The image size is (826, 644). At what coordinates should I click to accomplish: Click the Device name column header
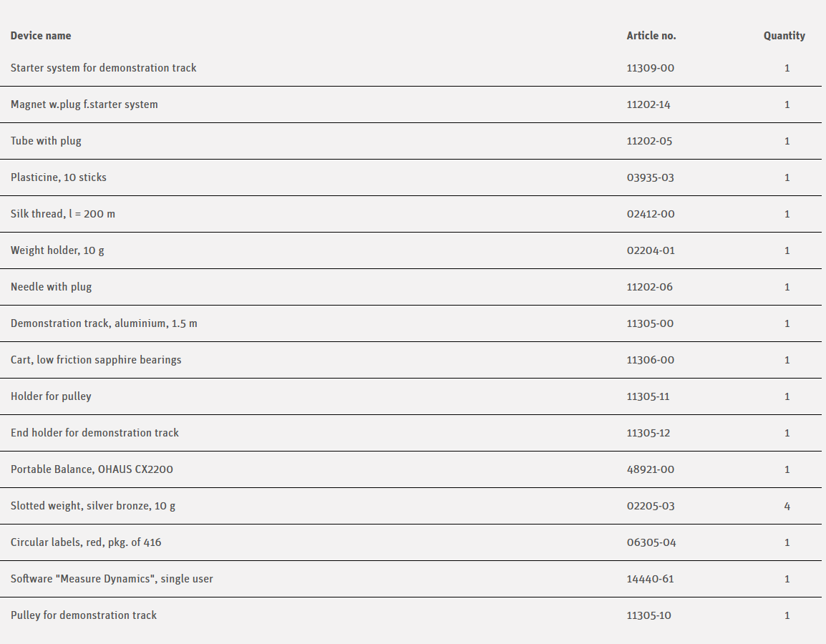point(41,36)
